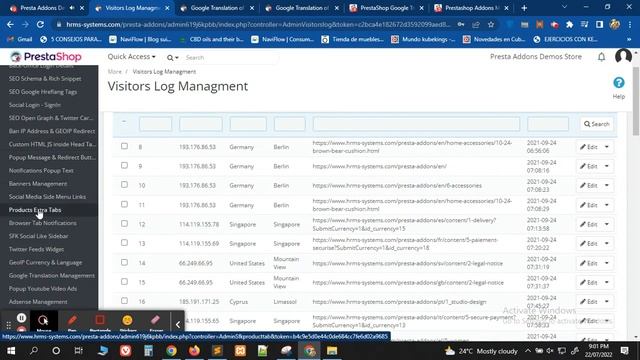Open Google Translation Management sidebar item
This screenshot has height=360, width=640.
pyautogui.click(x=52, y=276)
